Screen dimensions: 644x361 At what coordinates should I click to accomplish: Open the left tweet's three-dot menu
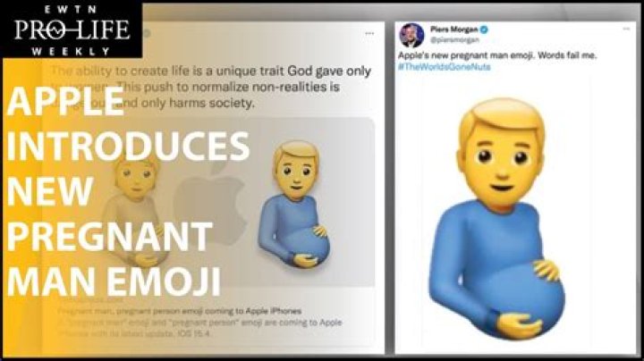[x=369, y=33]
